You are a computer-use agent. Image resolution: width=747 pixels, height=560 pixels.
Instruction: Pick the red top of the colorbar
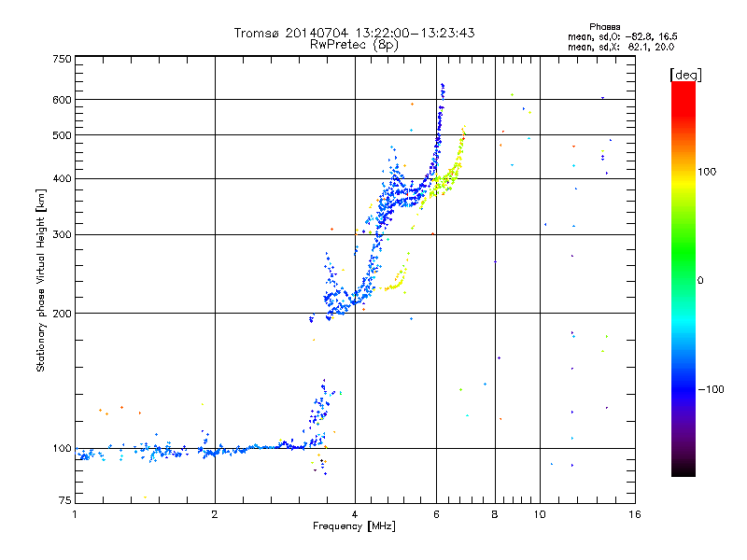click(x=683, y=87)
